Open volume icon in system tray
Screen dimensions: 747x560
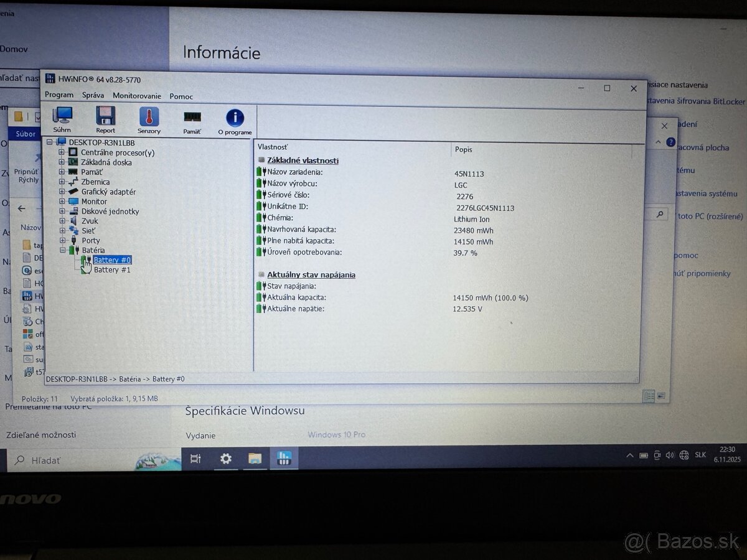pyautogui.click(x=670, y=455)
